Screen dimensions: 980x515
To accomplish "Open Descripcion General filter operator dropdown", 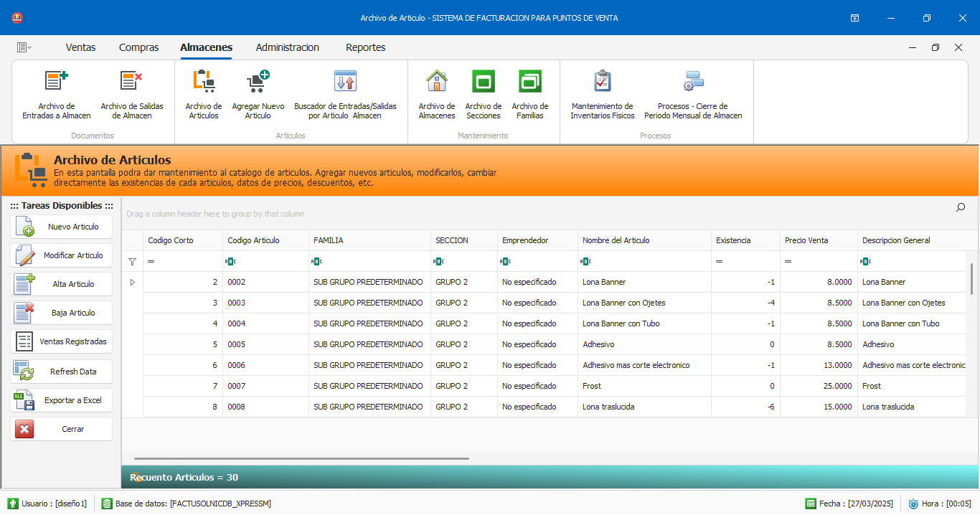I will (865, 262).
